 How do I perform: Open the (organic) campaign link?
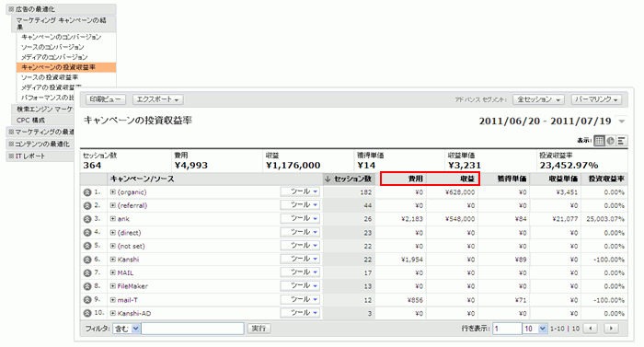tap(132, 192)
